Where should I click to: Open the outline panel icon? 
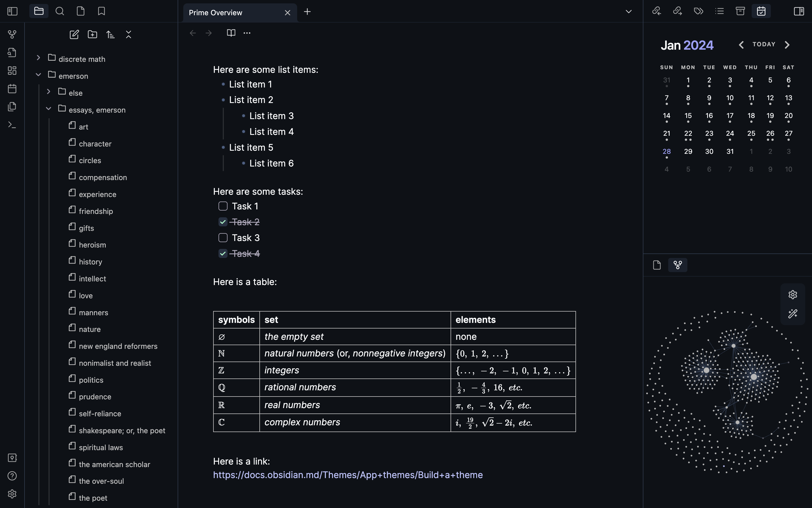coord(720,11)
